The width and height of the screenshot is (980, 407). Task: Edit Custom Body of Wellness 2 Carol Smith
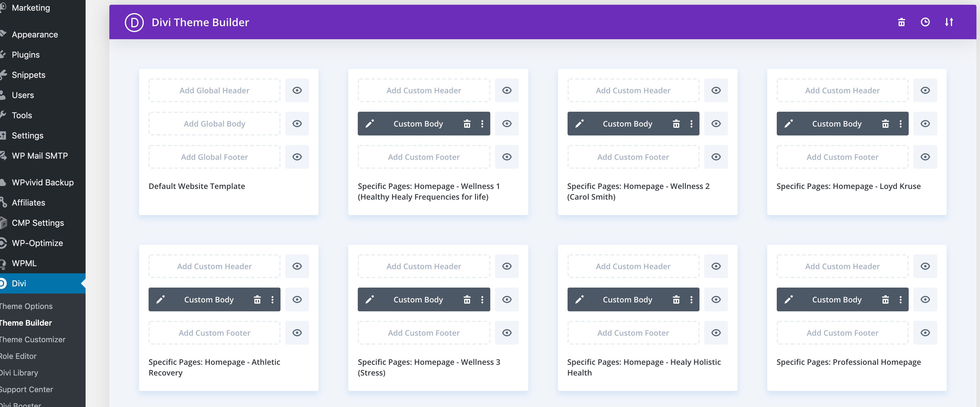pyautogui.click(x=579, y=124)
